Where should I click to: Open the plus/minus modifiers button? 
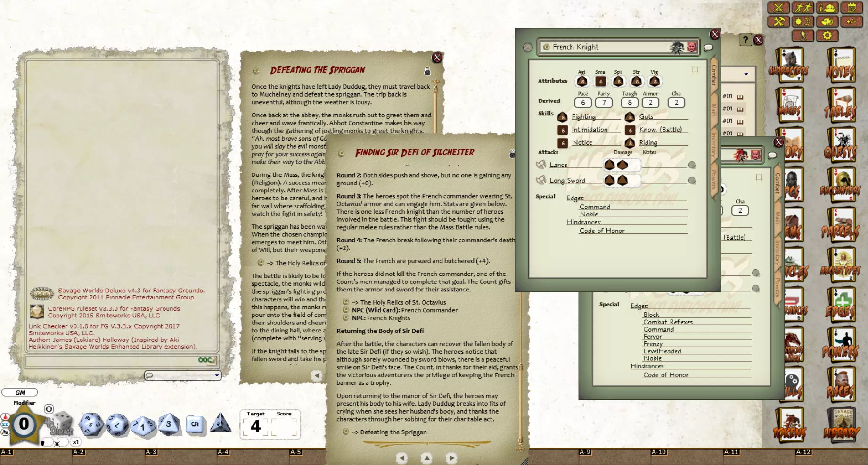point(852,22)
